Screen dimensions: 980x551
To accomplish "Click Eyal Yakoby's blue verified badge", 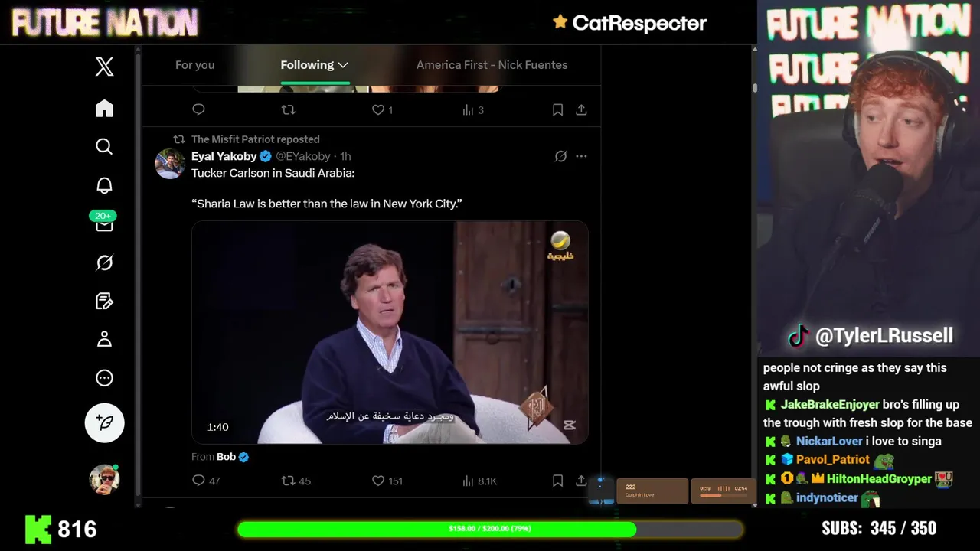I will tap(266, 156).
